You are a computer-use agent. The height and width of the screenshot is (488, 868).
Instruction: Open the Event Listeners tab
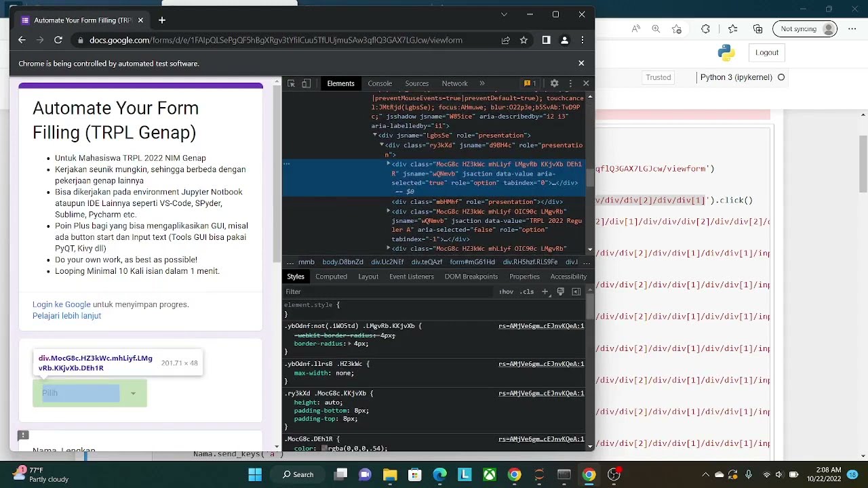pos(412,277)
